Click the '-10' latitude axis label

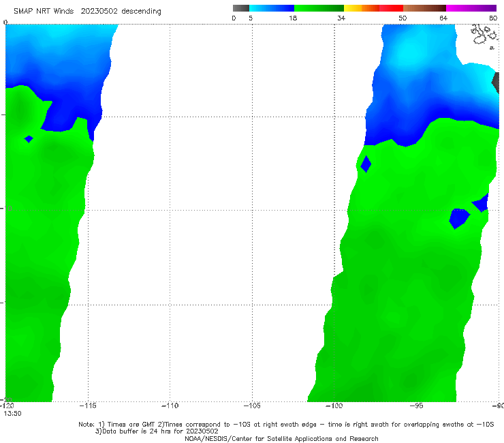tap(6, 208)
